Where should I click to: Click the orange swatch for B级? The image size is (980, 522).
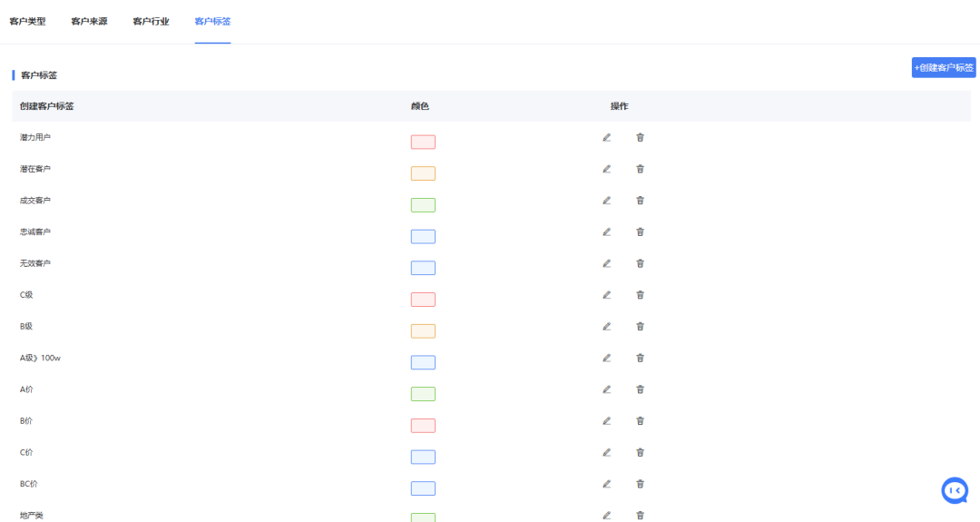click(x=423, y=330)
